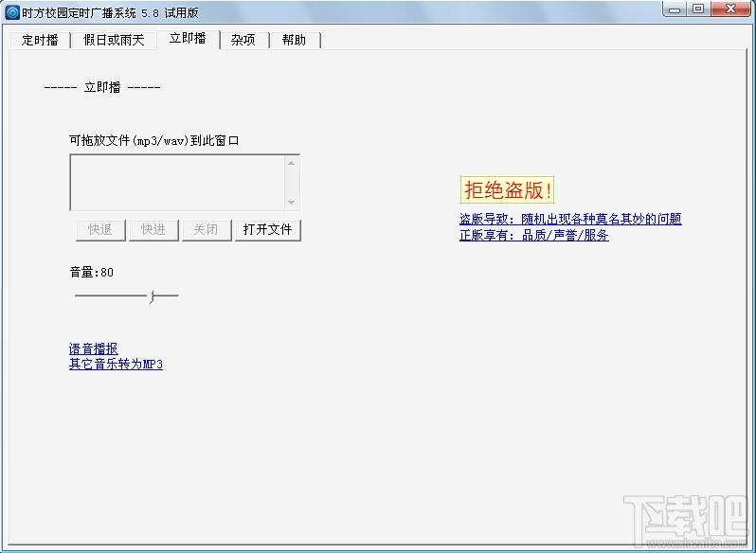Maximize the broadcast system window
756x553 pixels.
tap(698, 9)
